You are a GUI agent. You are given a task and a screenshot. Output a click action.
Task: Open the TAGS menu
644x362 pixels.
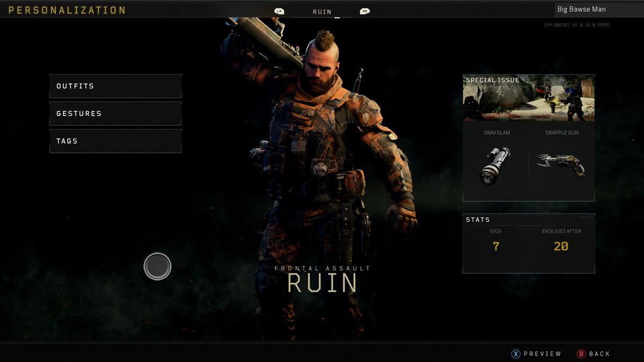coord(115,141)
